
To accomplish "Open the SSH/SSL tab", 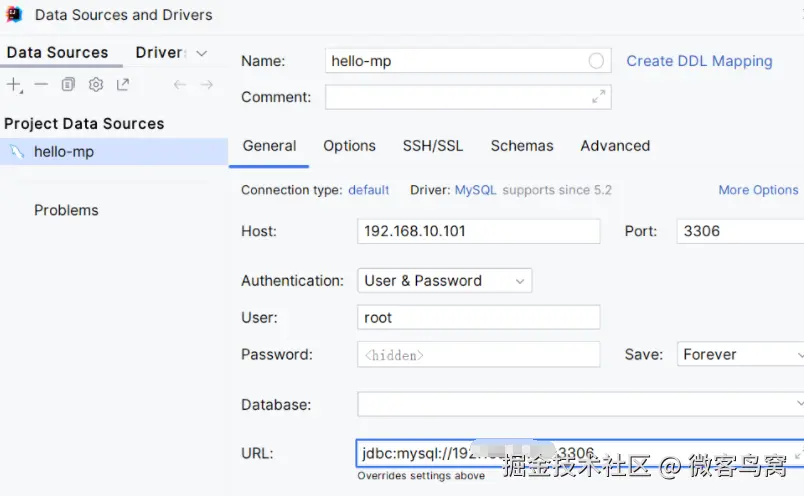I will click(433, 146).
